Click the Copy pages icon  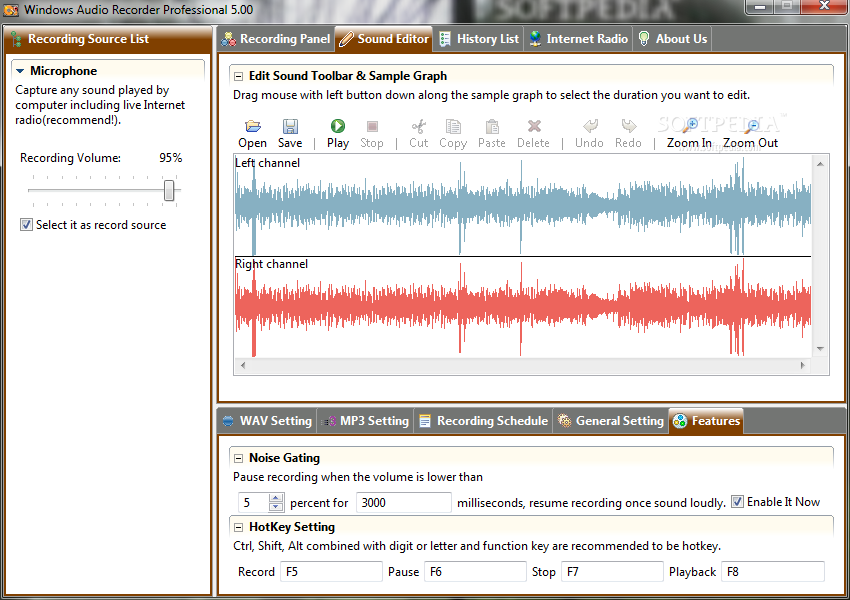click(453, 126)
